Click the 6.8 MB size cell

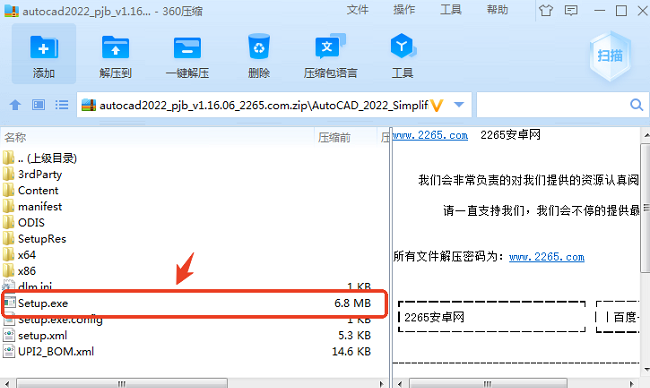point(352,303)
